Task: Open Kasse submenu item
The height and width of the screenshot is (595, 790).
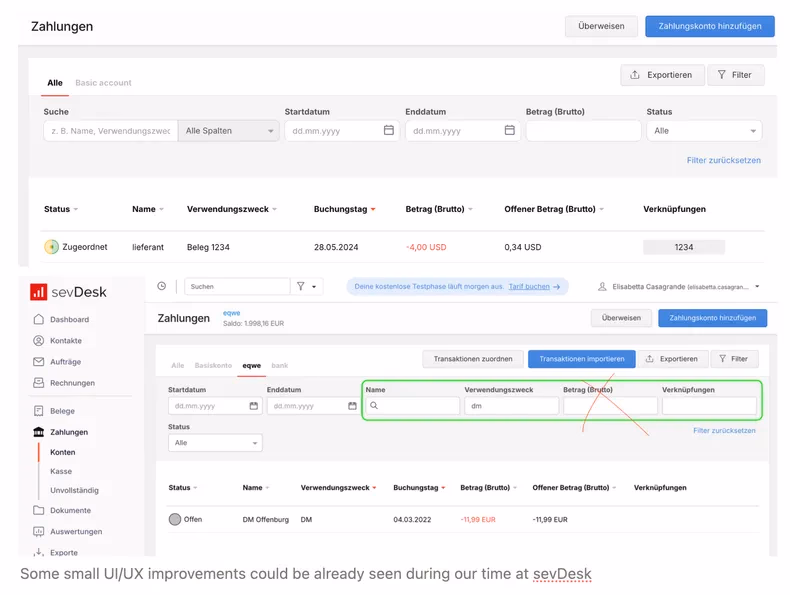Action: (x=61, y=471)
